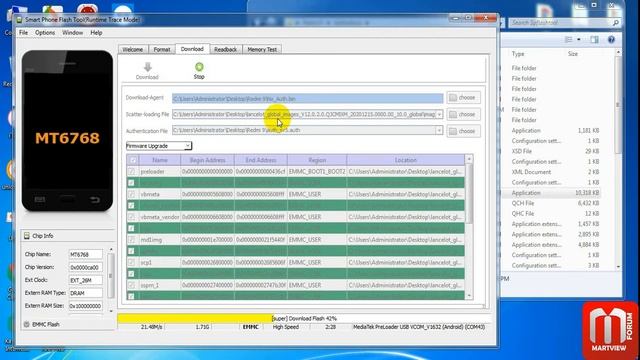Click the Ext Clock field EXT_26M
640x360 pixels.
tap(86, 280)
